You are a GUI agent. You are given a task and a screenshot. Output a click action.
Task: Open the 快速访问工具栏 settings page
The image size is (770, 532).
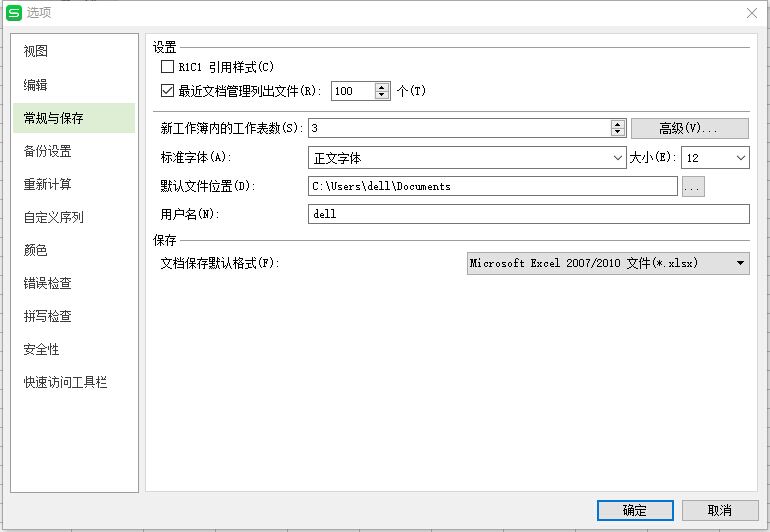(65, 382)
